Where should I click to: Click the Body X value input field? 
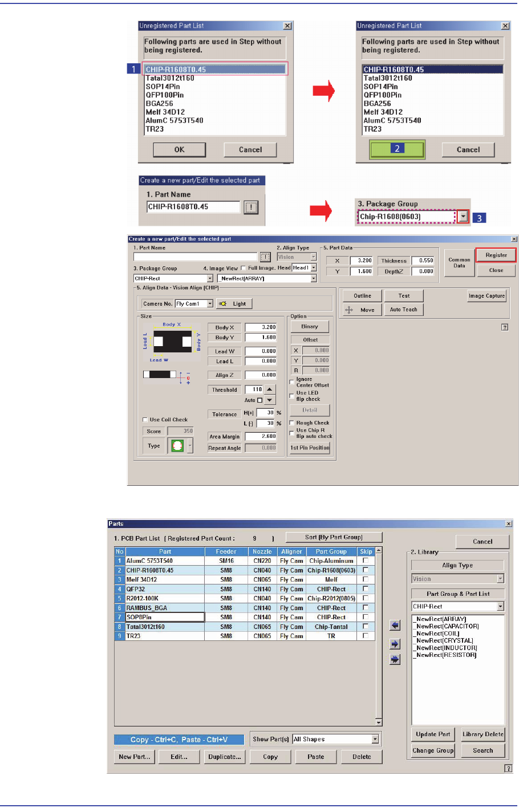click(261, 327)
